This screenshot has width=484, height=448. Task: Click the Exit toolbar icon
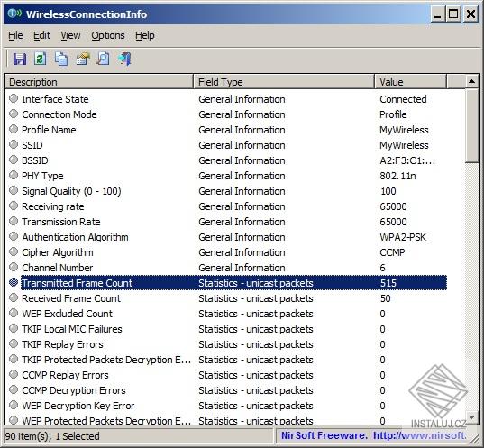click(x=124, y=59)
